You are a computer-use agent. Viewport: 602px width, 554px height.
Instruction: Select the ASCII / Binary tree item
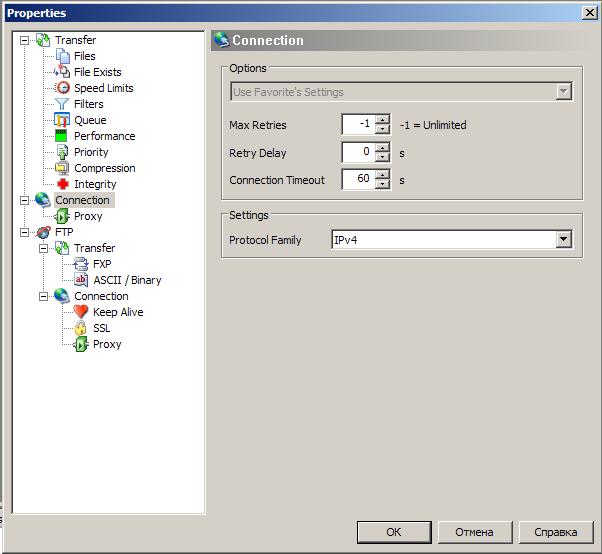(x=127, y=280)
